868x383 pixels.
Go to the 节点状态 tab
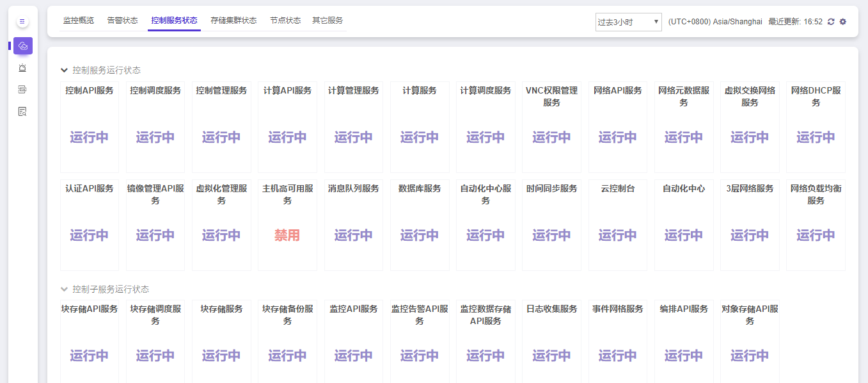click(x=285, y=20)
